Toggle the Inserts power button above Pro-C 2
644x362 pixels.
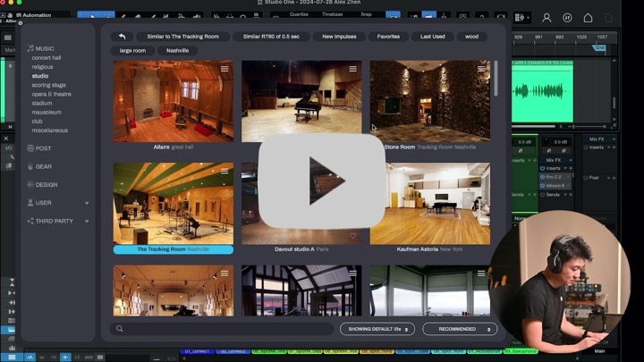tap(543, 168)
